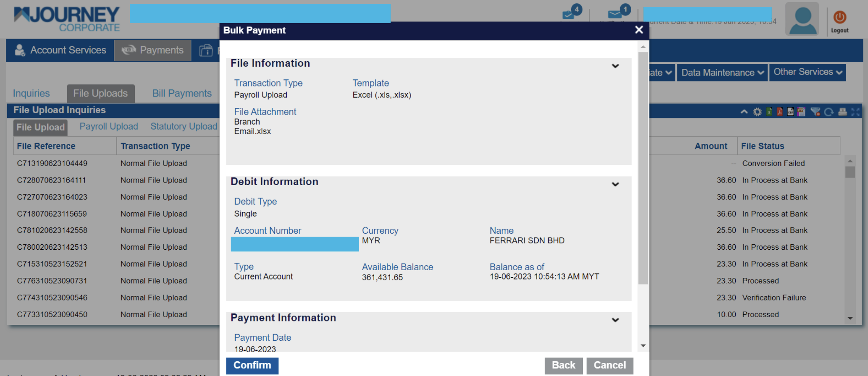Click the Conversion Failed status

tap(773, 163)
